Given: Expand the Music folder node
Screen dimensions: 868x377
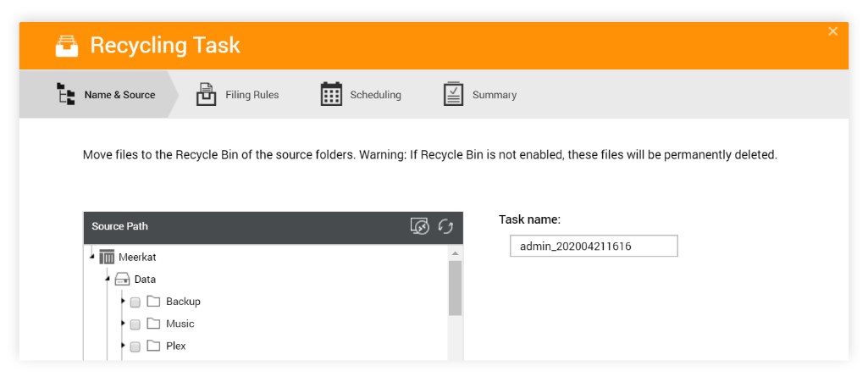Looking at the screenshot, I should click(x=123, y=324).
